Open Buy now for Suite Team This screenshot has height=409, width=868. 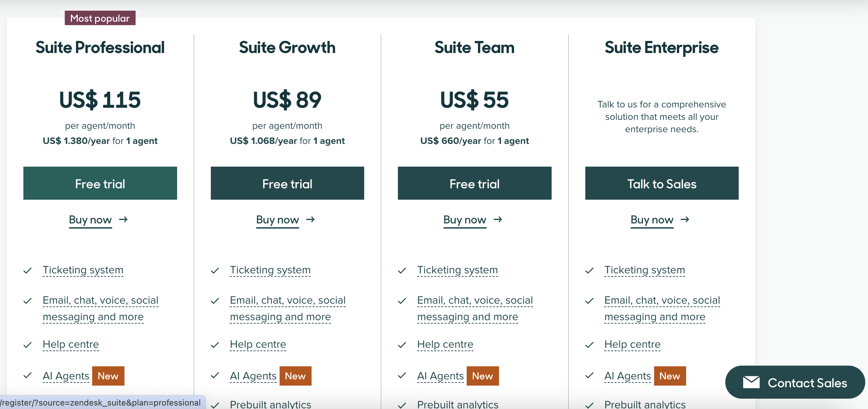[x=465, y=220]
